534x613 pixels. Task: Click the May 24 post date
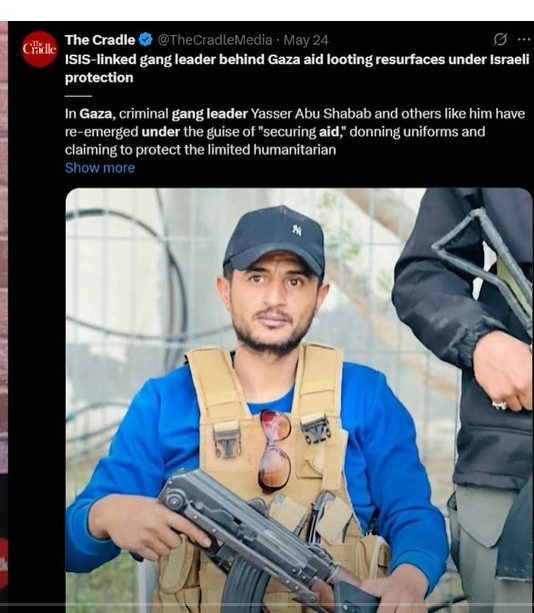tap(306, 40)
